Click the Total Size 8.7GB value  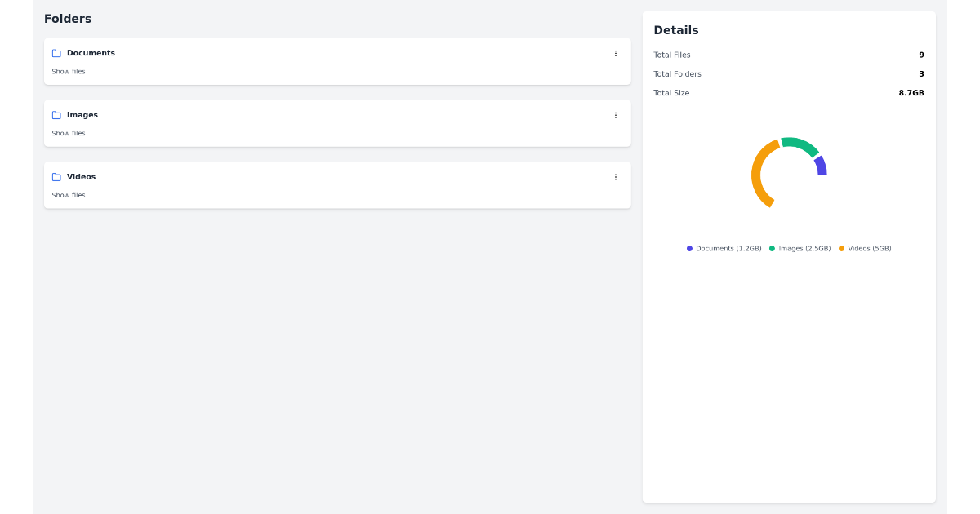tap(911, 93)
